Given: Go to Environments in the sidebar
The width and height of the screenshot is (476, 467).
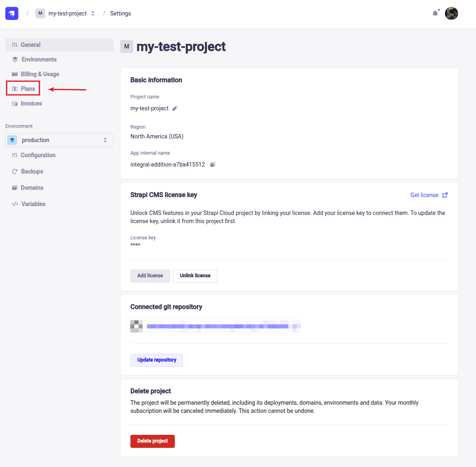Looking at the screenshot, I should 39,59.
